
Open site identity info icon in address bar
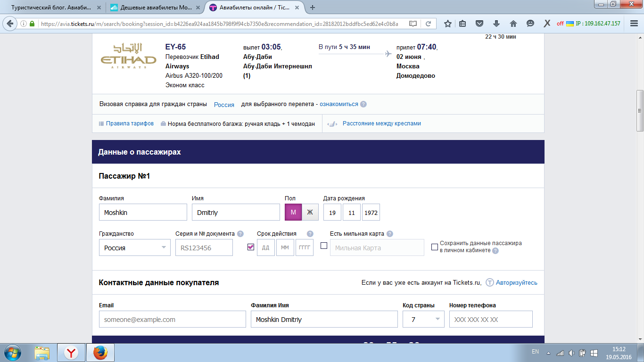coord(24,24)
